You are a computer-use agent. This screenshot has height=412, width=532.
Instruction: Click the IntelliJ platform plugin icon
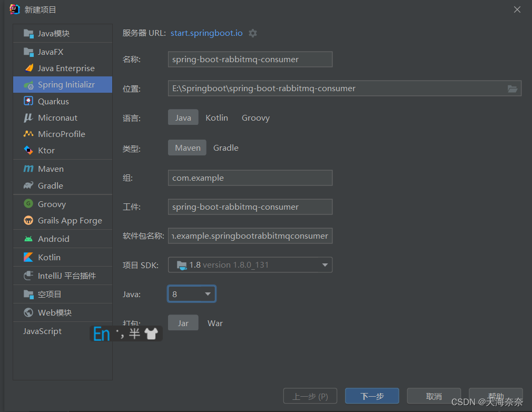click(x=28, y=276)
